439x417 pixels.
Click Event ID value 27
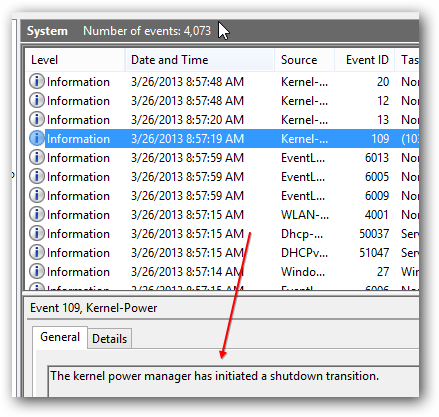pyautogui.click(x=383, y=272)
